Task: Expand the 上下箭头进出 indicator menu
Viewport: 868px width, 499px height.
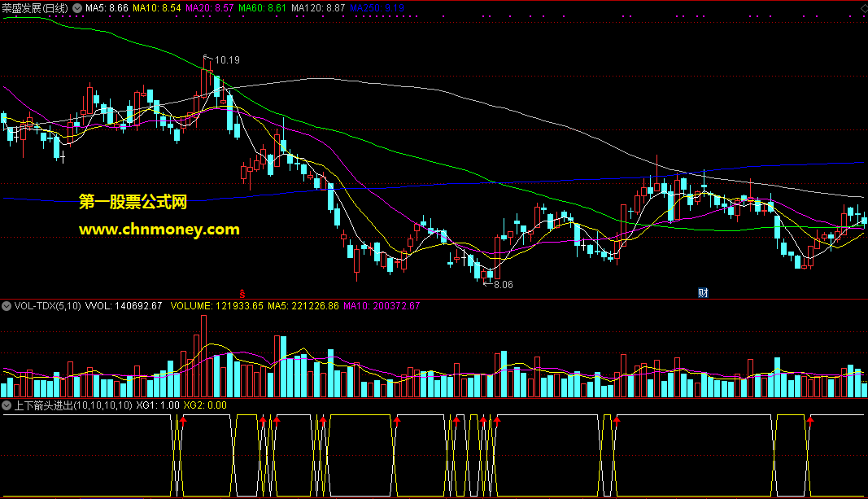Action: 7,405
